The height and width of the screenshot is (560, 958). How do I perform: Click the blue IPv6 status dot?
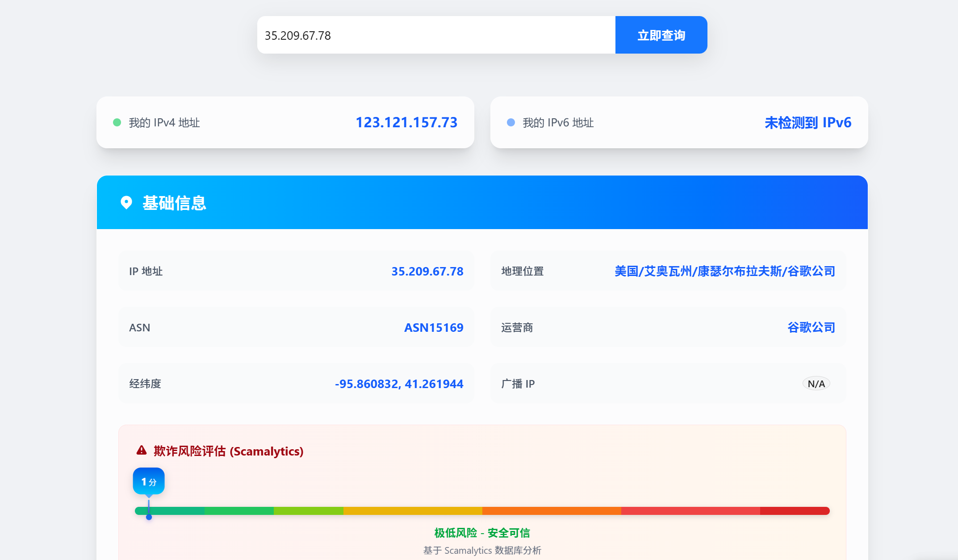(x=511, y=122)
